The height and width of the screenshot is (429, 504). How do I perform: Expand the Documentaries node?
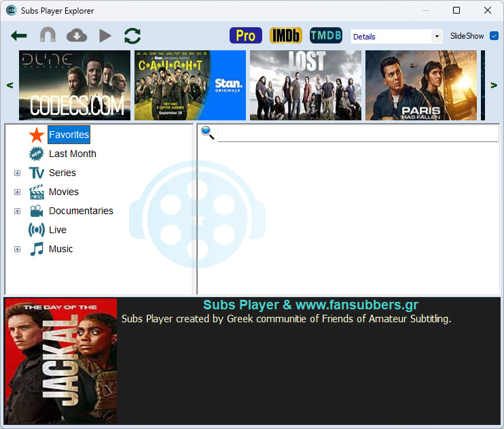tap(18, 211)
